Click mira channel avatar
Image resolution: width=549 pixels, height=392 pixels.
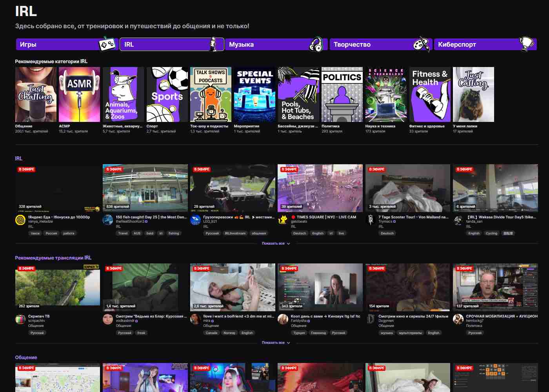195,319
